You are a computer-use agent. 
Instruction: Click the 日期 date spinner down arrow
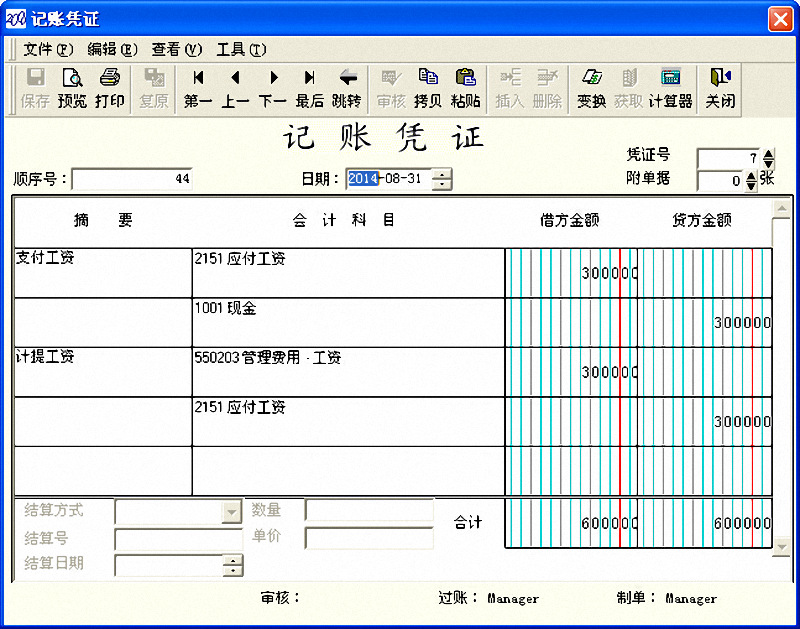tap(442, 184)
